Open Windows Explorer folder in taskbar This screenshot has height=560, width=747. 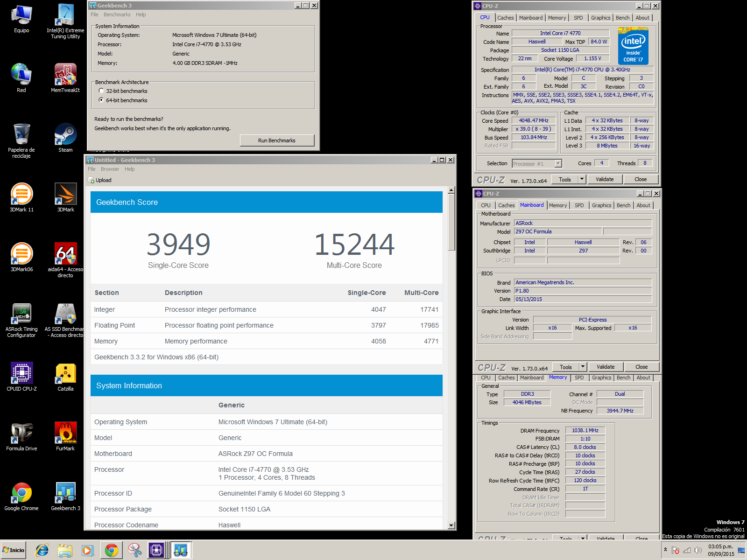[65, 550]
